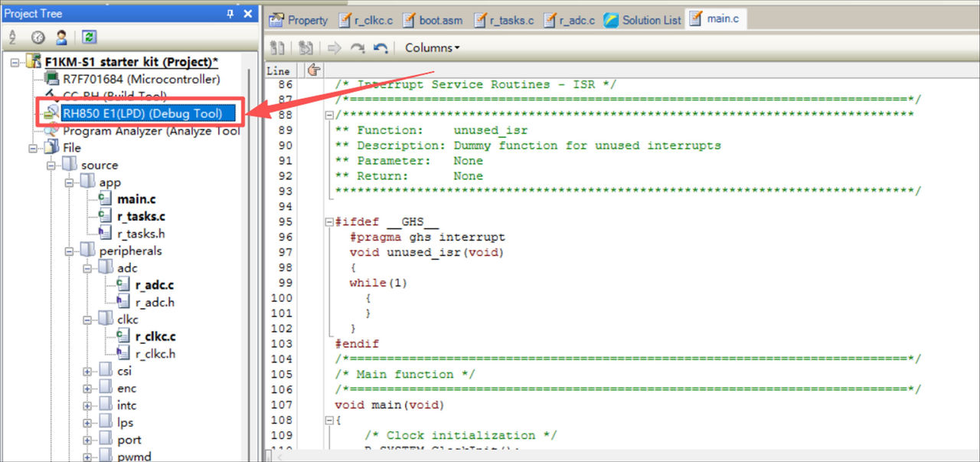Click the user-shaped icon in Project Tree toolbar
The height and width of the screenshot is (462, 980).
pos(61,37)
